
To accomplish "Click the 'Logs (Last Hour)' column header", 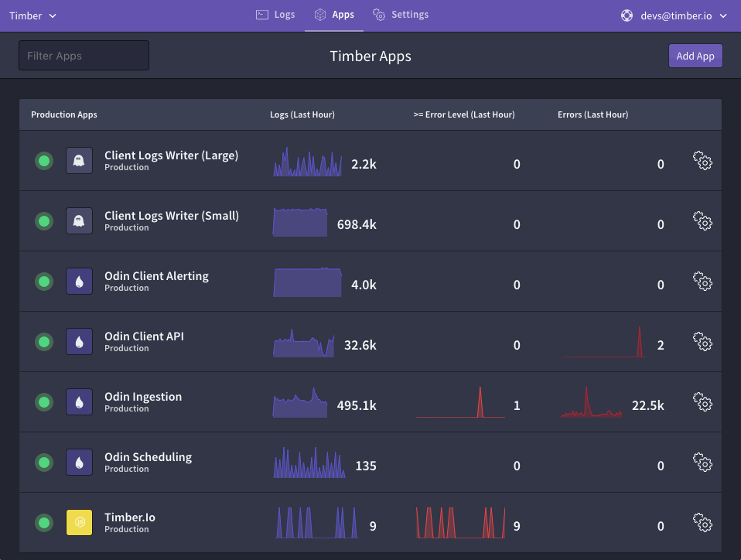I will coord(302,114).
